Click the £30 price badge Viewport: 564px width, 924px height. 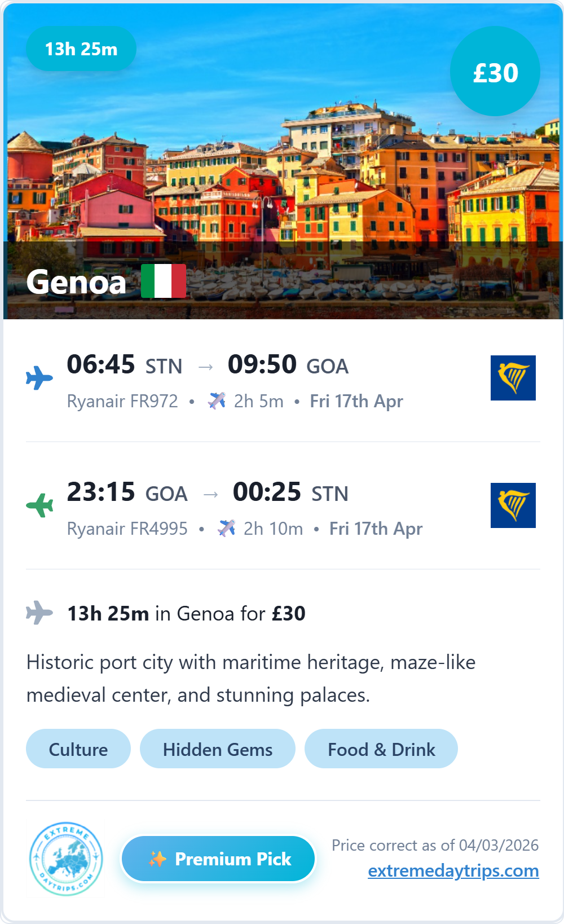tap(495, 72)
